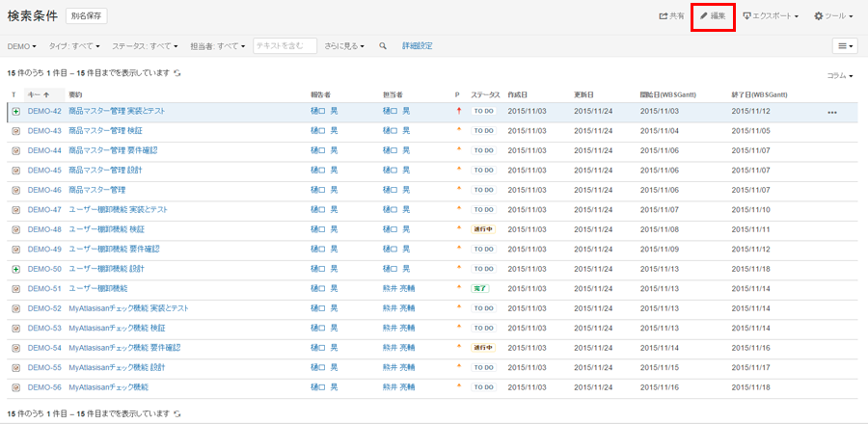Open summary link MyAtlasisanチェック機能 検証
The width and height of the screenshot is (868, 424).
point(117,329)
